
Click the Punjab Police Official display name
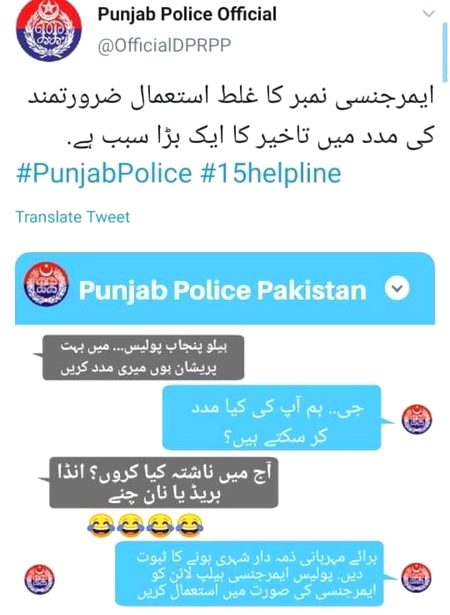tap(187, 15)
